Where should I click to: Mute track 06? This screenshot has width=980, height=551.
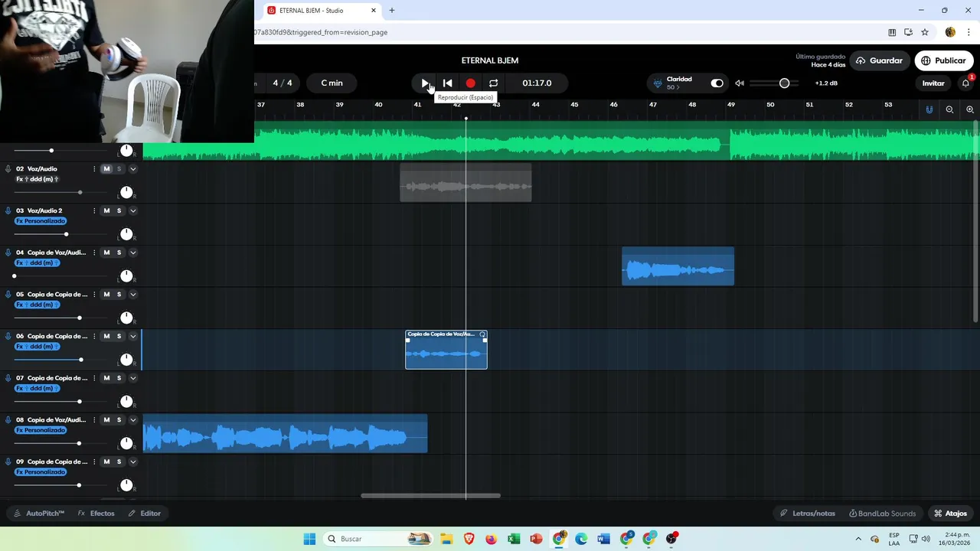coord(106,336)
